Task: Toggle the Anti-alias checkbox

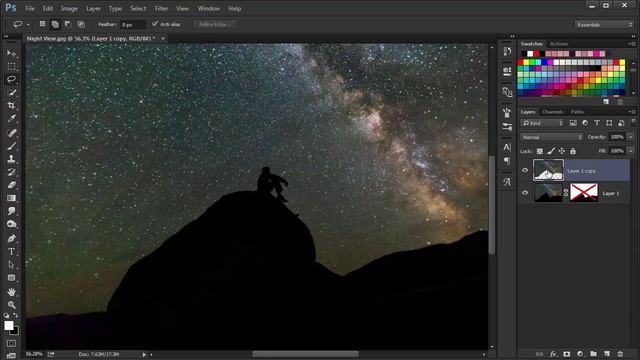Action: 155,24
